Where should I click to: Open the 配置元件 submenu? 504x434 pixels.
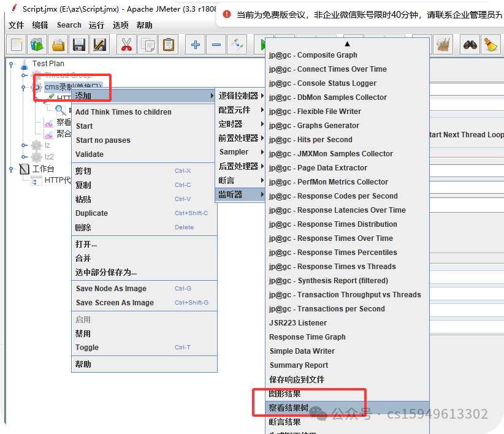(x=240, y=110)
